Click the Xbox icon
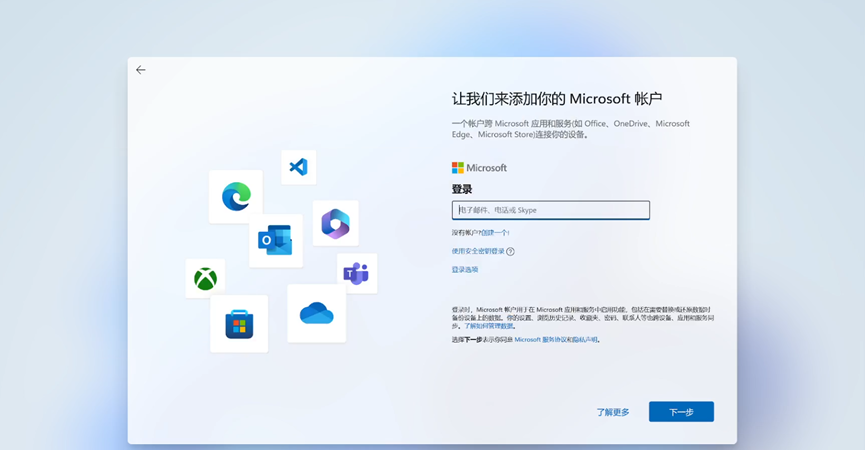The height and width of the screenshot is (450, 865). click(x=205, y=279)
